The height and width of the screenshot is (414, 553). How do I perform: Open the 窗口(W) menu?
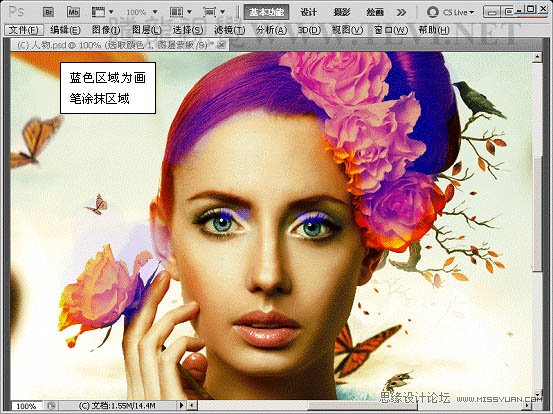pyautogui.click(x=391, y=30)
